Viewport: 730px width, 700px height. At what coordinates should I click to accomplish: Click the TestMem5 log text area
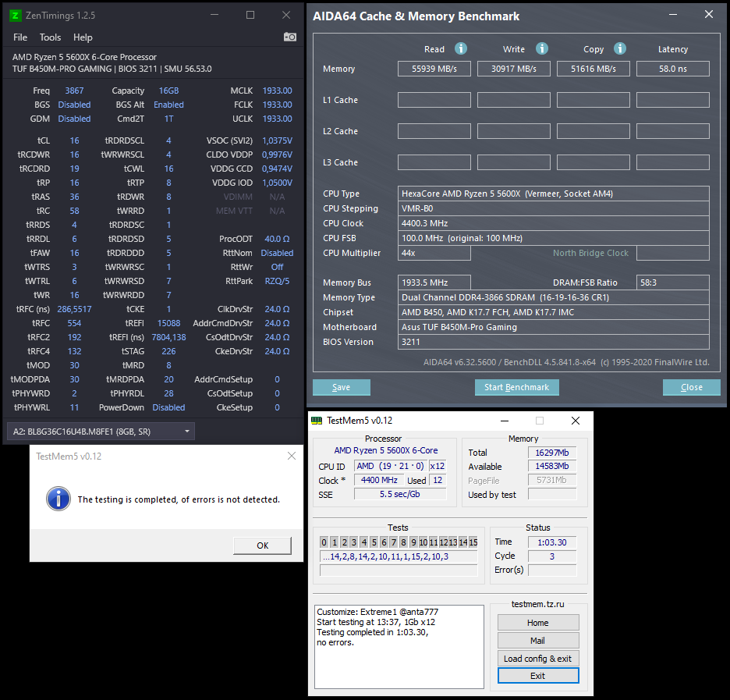(399, 647)
